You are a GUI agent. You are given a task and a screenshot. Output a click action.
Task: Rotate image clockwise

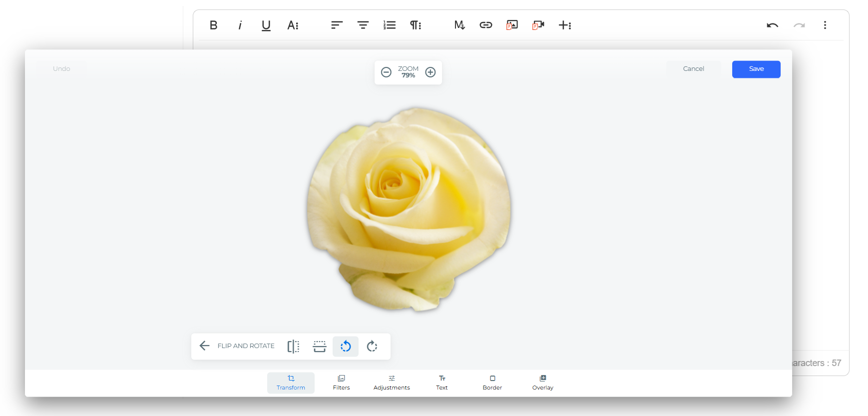(372, 346)
